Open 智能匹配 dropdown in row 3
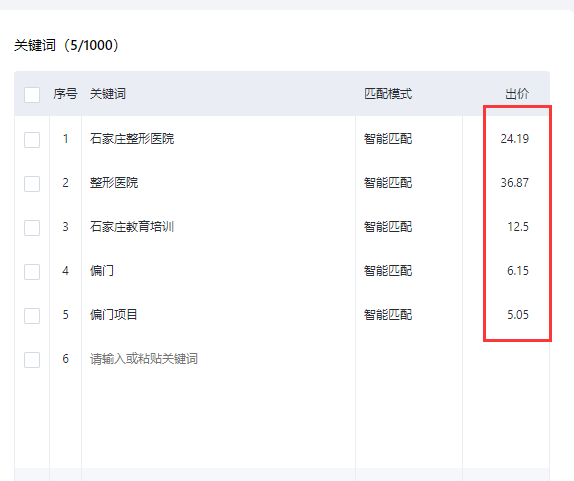 [x=388, y=227]
